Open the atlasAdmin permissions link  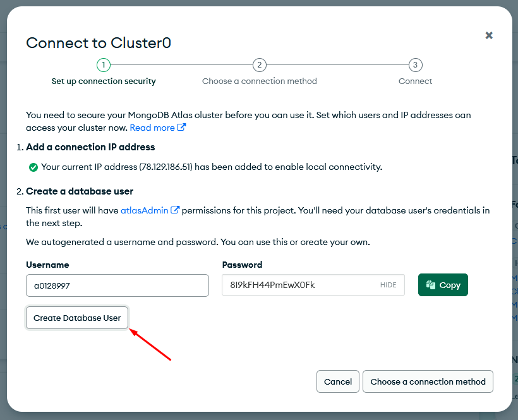(x=143, y=210)
